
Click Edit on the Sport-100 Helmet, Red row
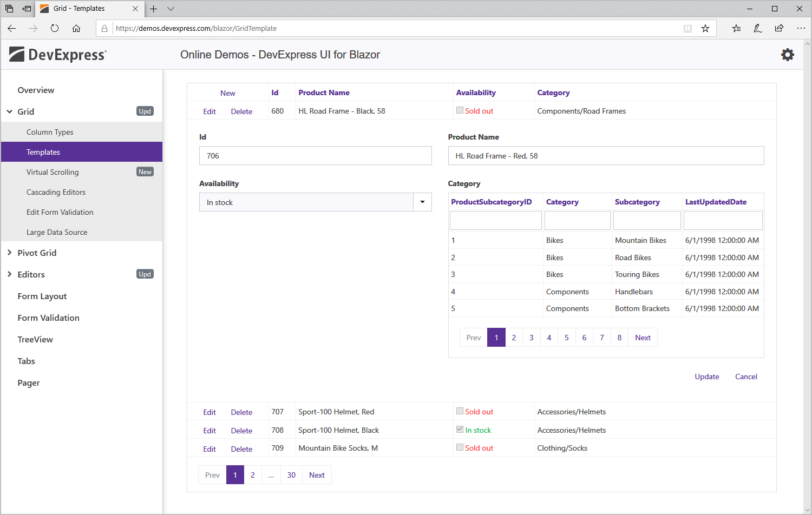click(209, 412)
